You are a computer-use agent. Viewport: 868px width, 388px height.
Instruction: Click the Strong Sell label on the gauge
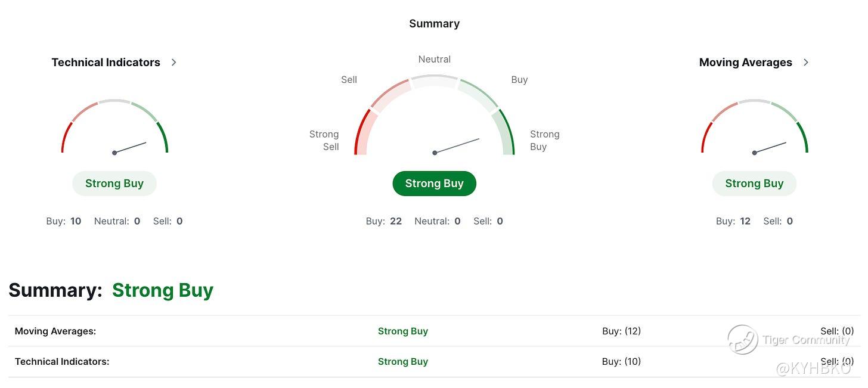(324, 140)
